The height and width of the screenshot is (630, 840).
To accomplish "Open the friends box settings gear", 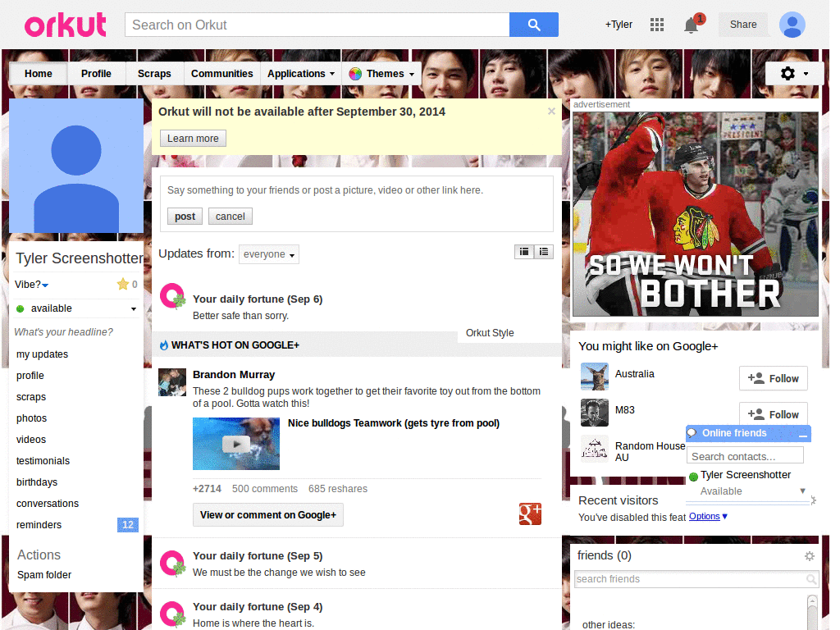I will pyautogui.click(x=810, y=556).
